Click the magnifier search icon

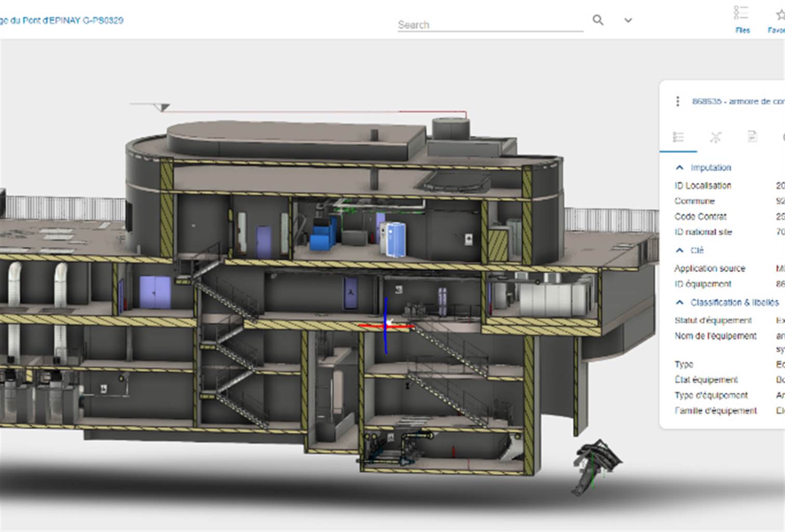(x=598, y=20)
